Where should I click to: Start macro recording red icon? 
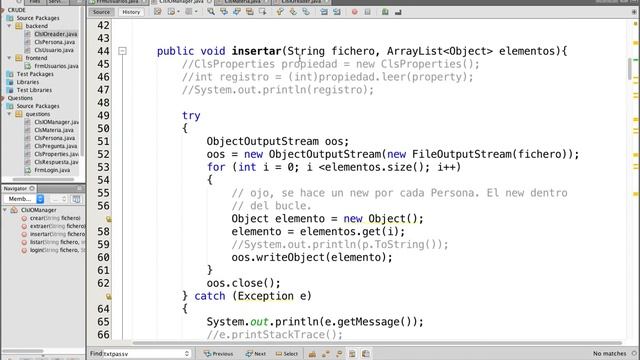click(354, 12)
